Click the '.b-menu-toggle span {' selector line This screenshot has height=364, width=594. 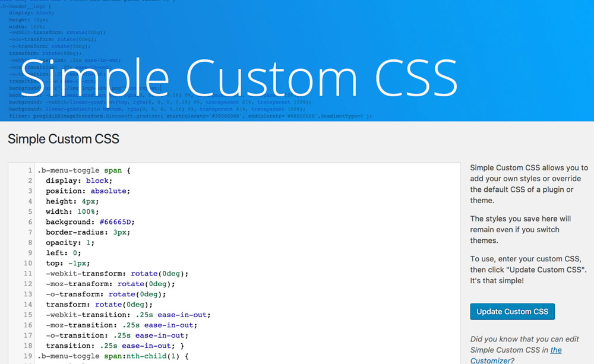pos(84,170)
